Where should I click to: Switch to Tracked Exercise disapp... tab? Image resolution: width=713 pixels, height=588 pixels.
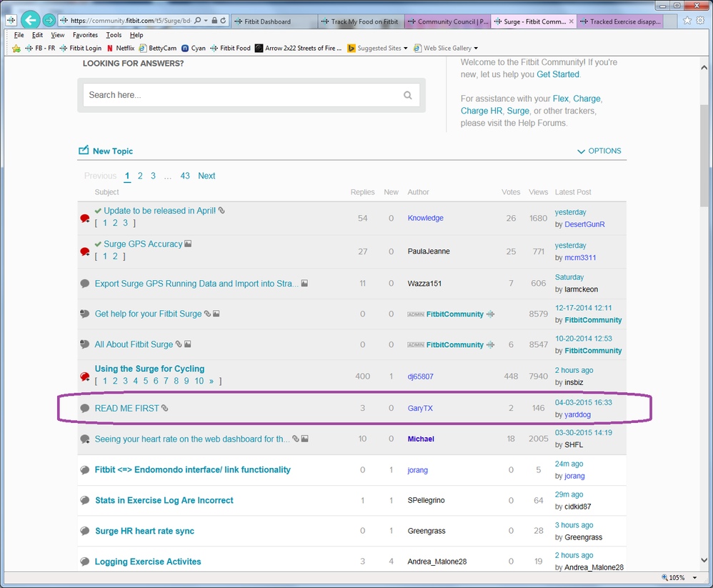620,21
